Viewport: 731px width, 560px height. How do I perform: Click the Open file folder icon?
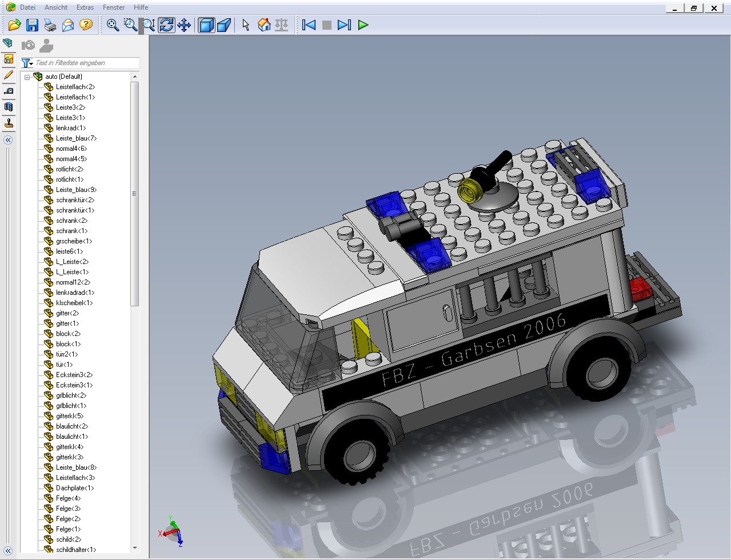[x=14, y=25]
